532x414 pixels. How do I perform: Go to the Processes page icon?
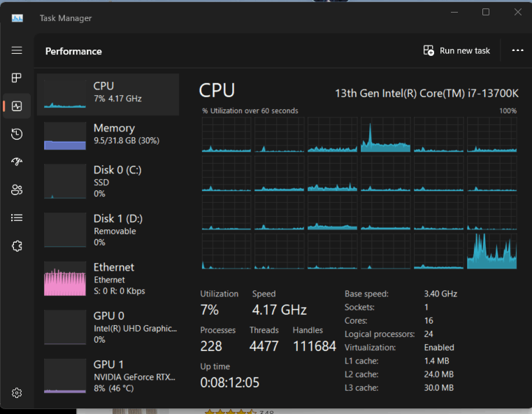point(17,78)
